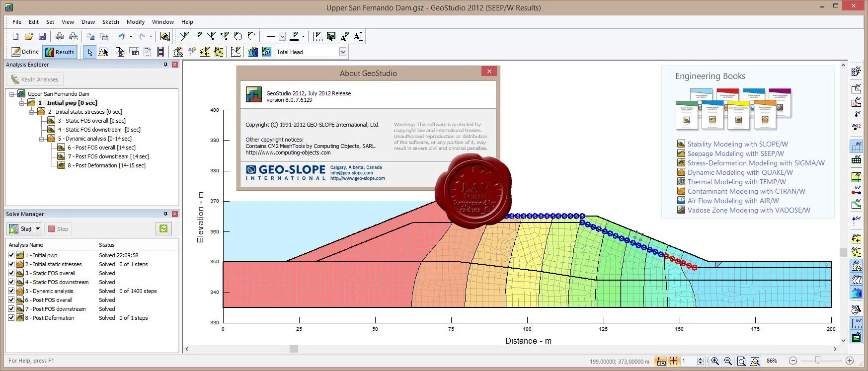Open the File menu
Viewport: 868px width, 371px height.
click(x=17, y=22)
